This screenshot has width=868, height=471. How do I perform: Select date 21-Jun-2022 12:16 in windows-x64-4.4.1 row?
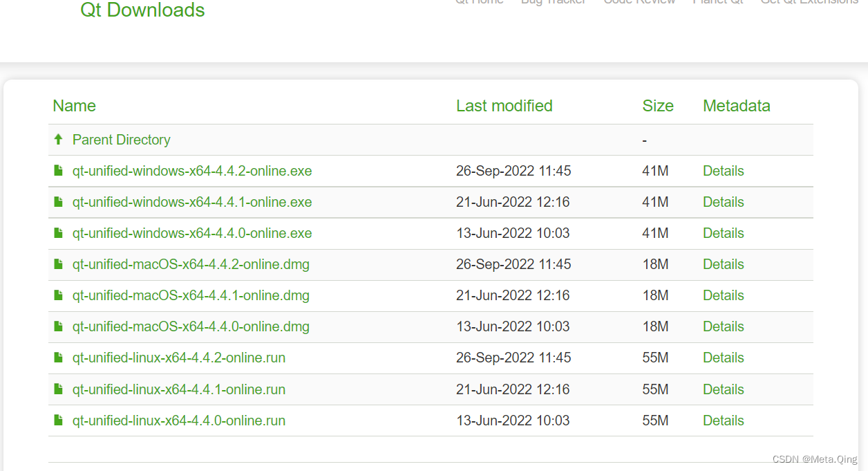[x=513, y=202]
